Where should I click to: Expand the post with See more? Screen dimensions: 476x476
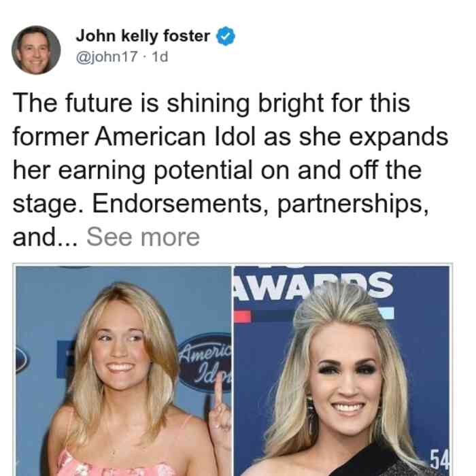(x=143, y=237)
